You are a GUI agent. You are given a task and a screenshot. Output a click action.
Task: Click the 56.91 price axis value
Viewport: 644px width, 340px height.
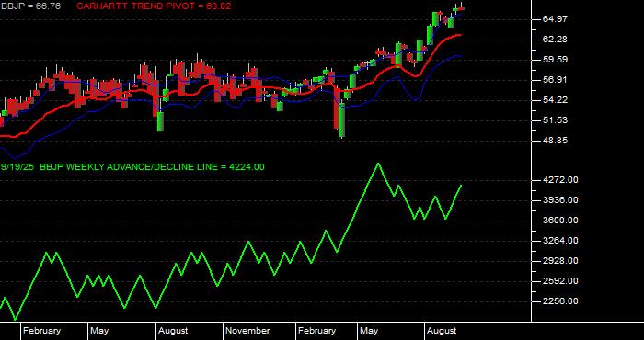coord(555,80)
